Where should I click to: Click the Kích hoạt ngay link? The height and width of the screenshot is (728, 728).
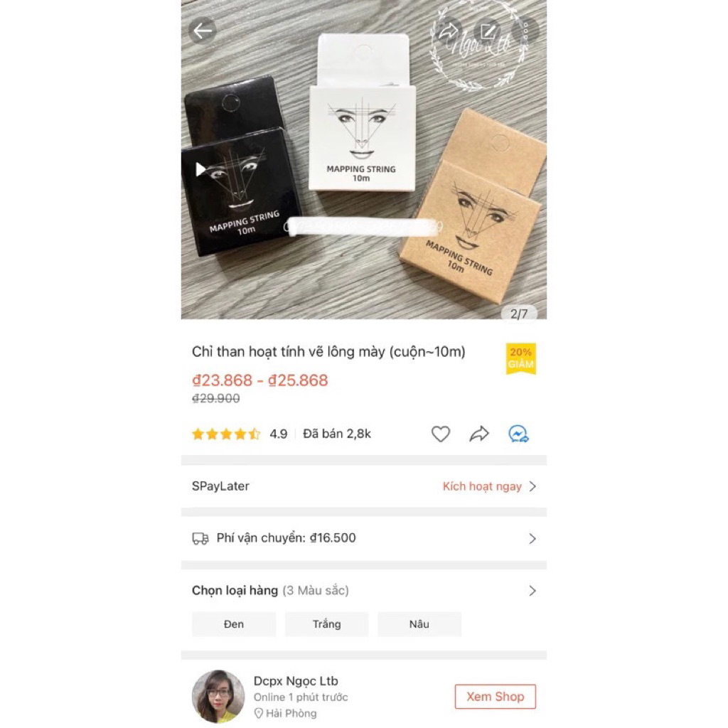[482, 486]
